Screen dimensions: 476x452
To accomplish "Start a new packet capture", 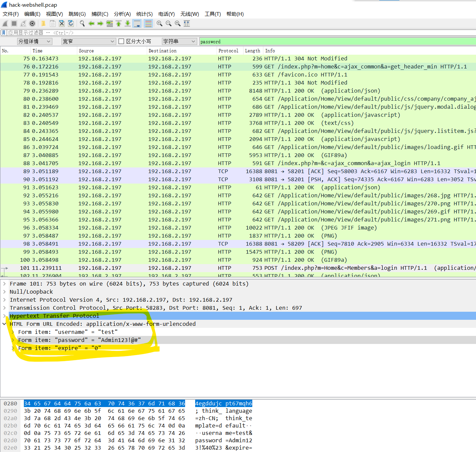I will (5, 23).
